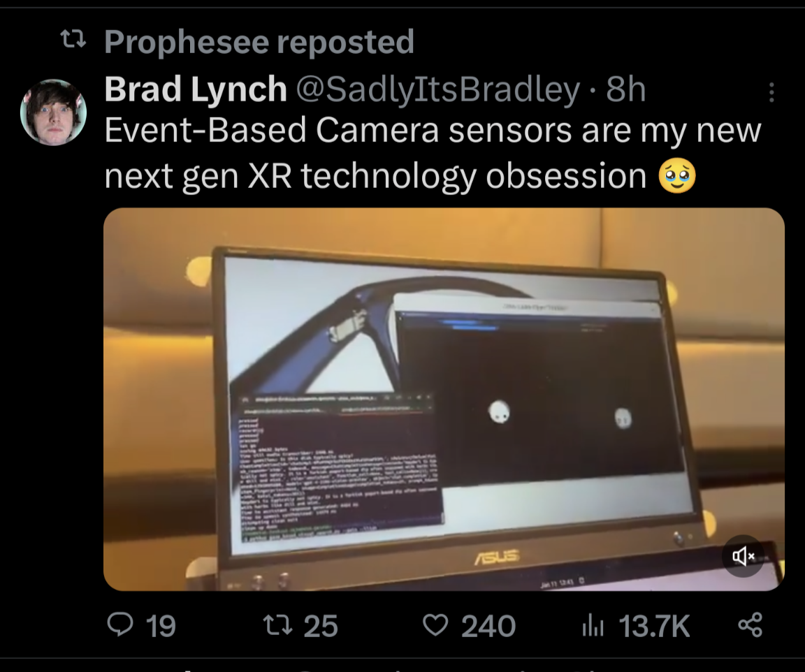This screenshot has height=672, width=805.
Task: Click the reply speech bubble icon
Action: point(120,625)
